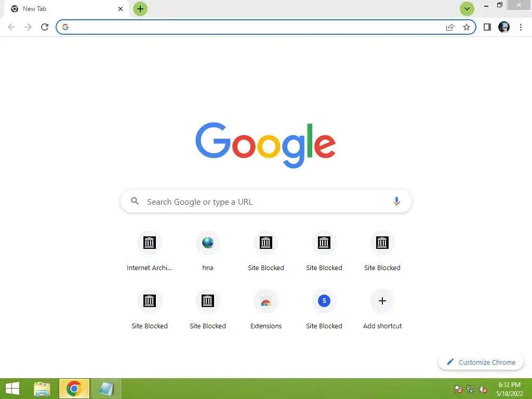The height and width of the screenshot is (399, 532).
Task: Open Chrome three-dot menu
Action: [x=521, y=27]
